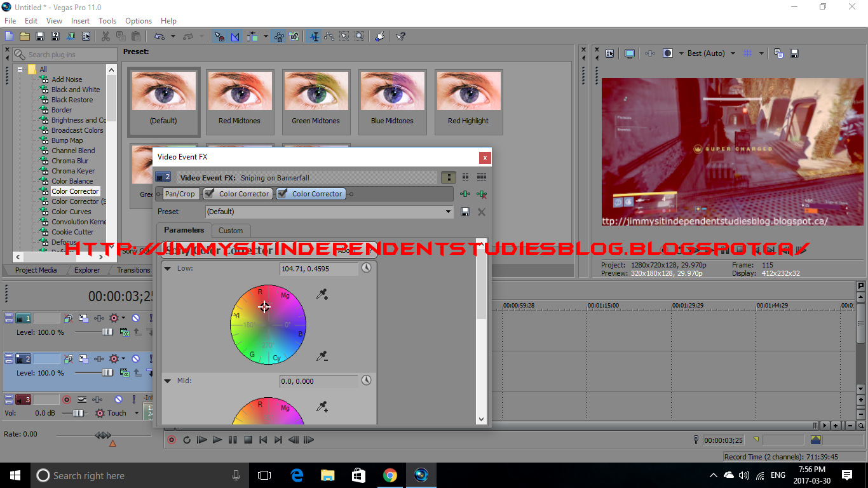The width and height of the screenshot is (868, 488).
Task: Switch to the Custom tab
Action: (x=231, y=231)
